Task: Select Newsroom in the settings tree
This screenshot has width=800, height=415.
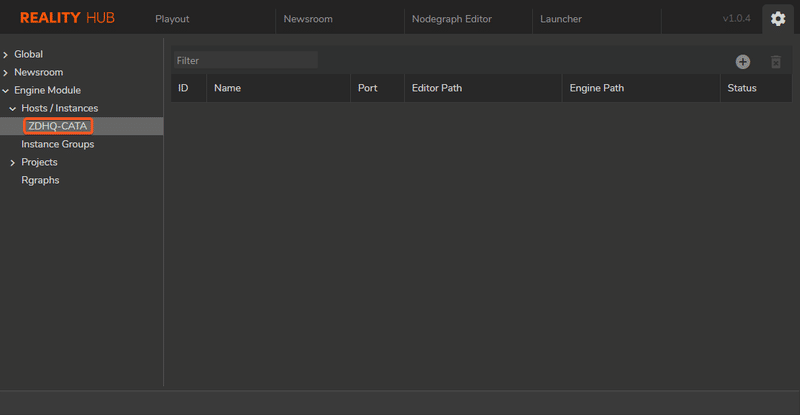Action: tap(39, 72)
